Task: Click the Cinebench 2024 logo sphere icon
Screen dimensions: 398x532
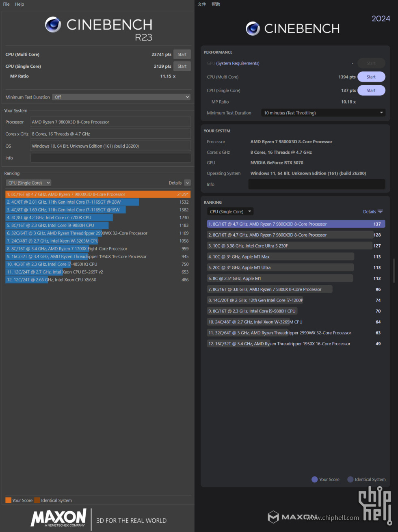Action: point(253,28)
